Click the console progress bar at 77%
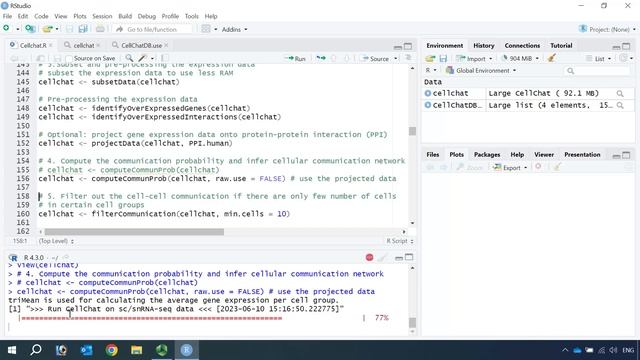Image resolution: width=640 pixels, height=360 pixels. pyautogui.click(x=151, y=318)
